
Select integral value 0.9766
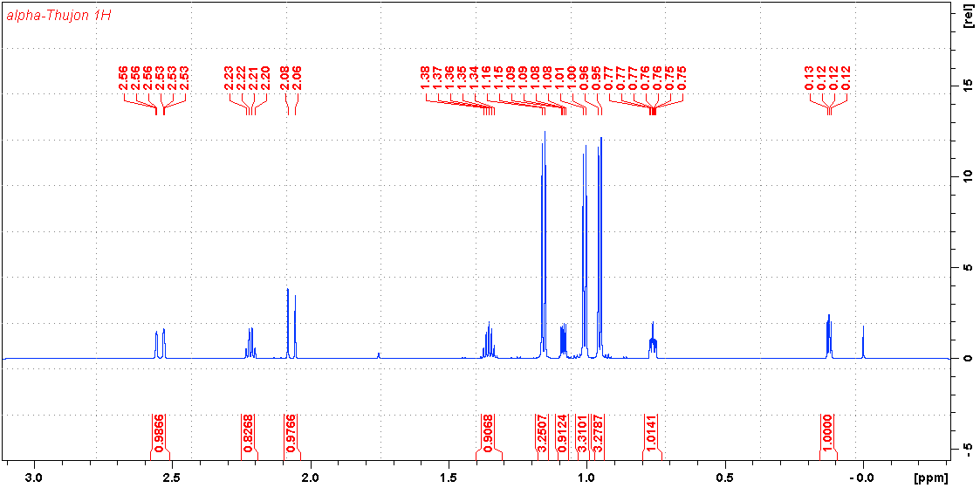click(291, 434)
